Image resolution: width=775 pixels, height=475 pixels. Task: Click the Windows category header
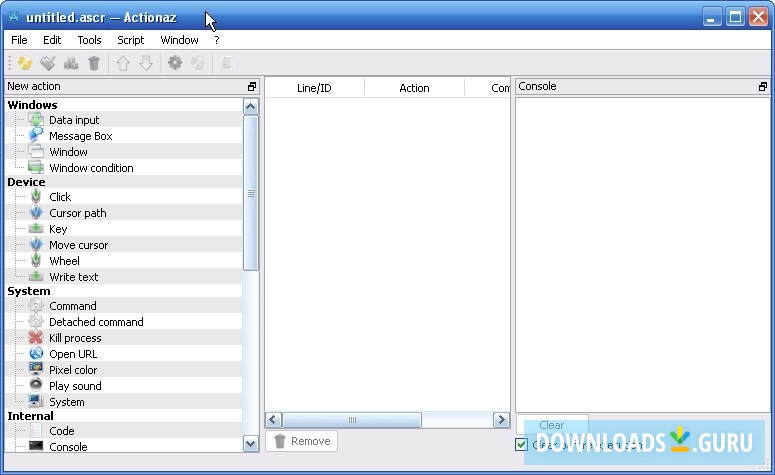coord(32,105)
